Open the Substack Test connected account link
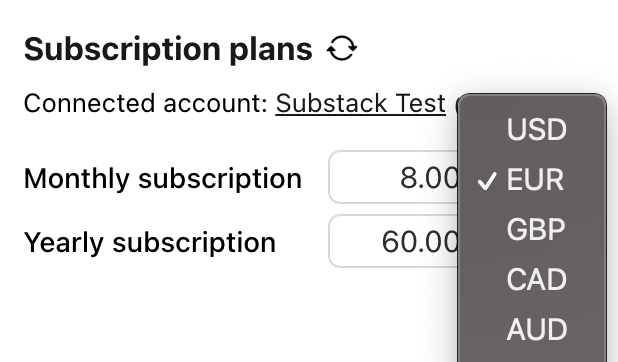The image size is (618, 362). pos(361,104)
